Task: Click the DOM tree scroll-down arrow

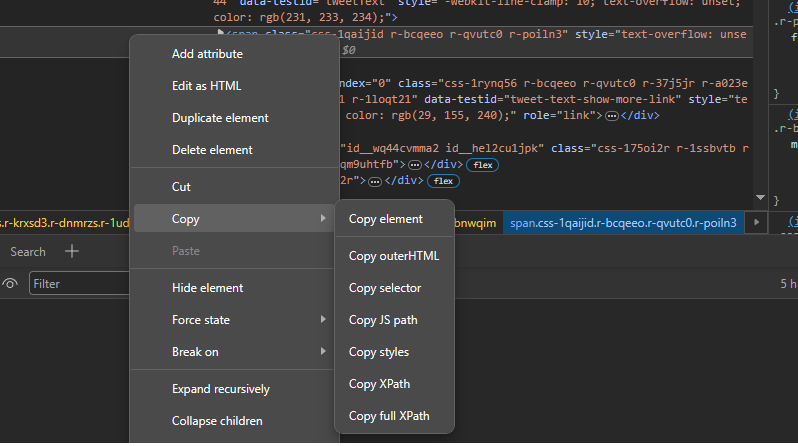Action: [x=760, y=198]
